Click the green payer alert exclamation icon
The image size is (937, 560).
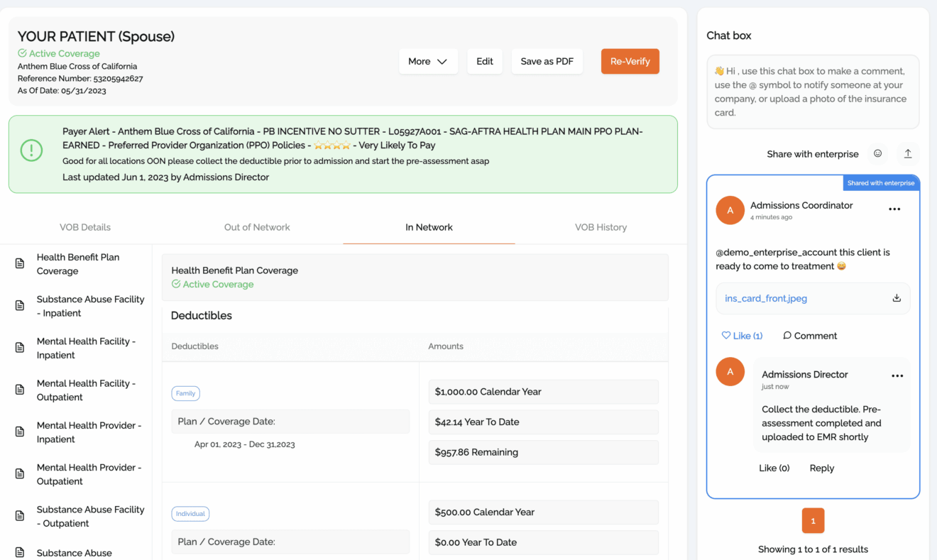click(x=31, y=150)
